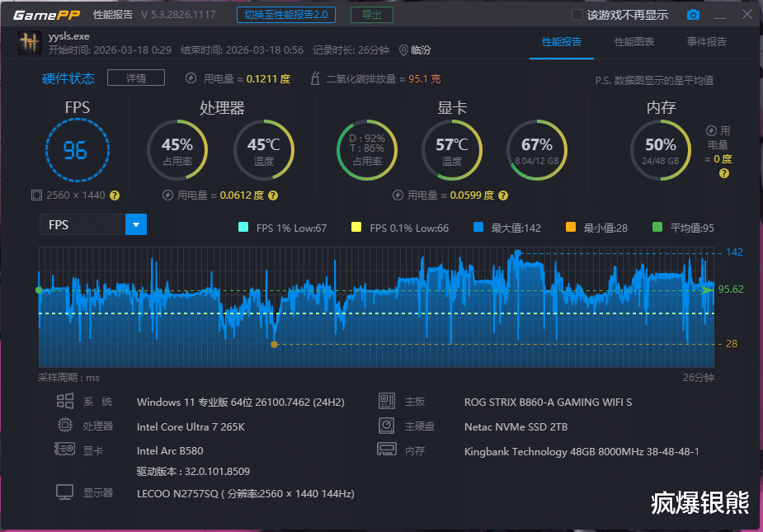The width and height of the screenshot is (763, 532).
Task: Click the VRAM 67% gauge
Action: pyautogui.click(x=537, y=150)
